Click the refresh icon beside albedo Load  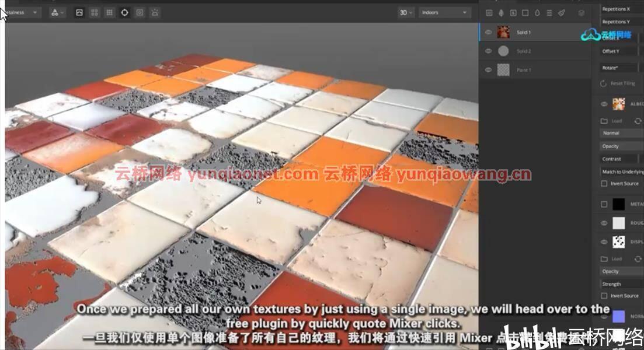(x=638, y=121)
